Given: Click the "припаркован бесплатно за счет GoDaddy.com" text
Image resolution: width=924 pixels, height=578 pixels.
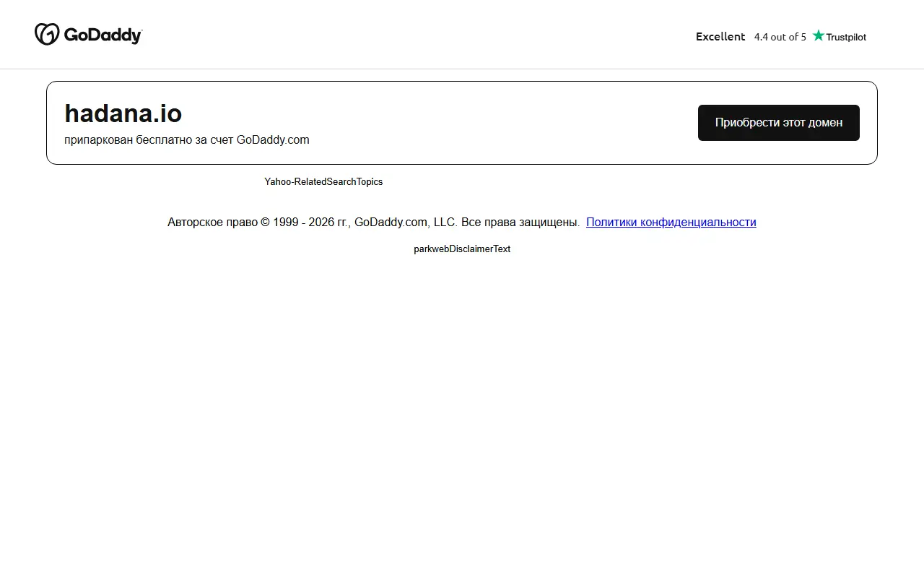Looking at the screenshot, I should [x=187, y=140].
